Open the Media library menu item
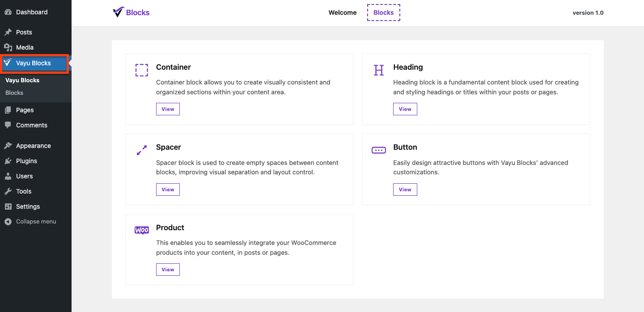 click(x=25, y=47)
